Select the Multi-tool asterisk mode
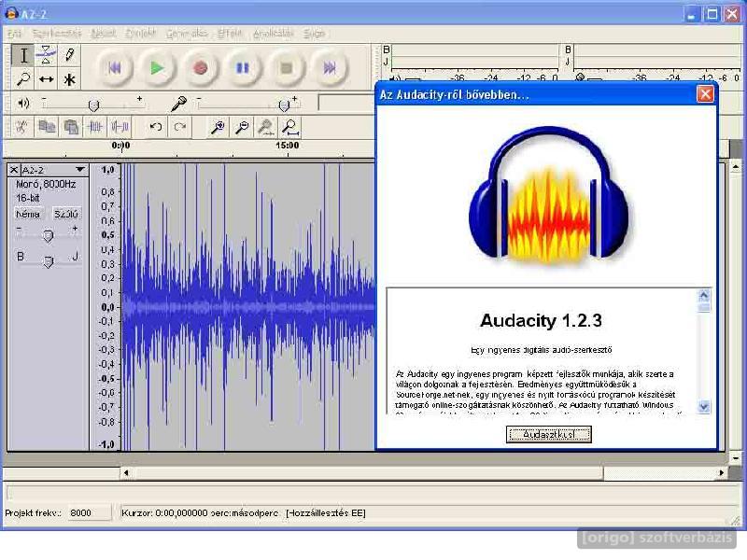This screenshot has height=560, width=747. pos(69,79)
